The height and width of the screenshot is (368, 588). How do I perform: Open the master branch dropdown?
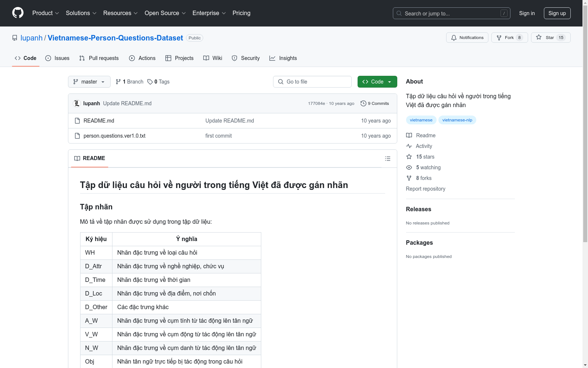(x=89, y=82)
